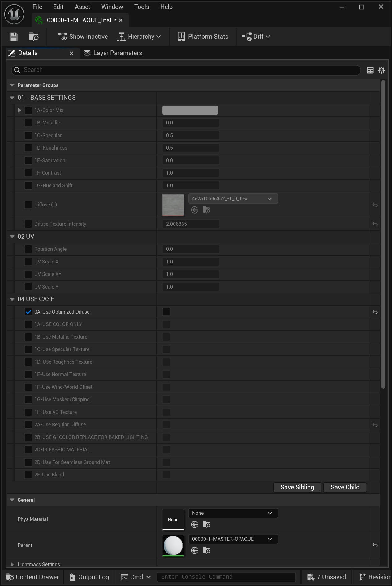Viewport: 392px width, 586px height.
Task: Close the 00000-1-M...AQUE_Inst asset tab
Action: [x=121, y=20]
